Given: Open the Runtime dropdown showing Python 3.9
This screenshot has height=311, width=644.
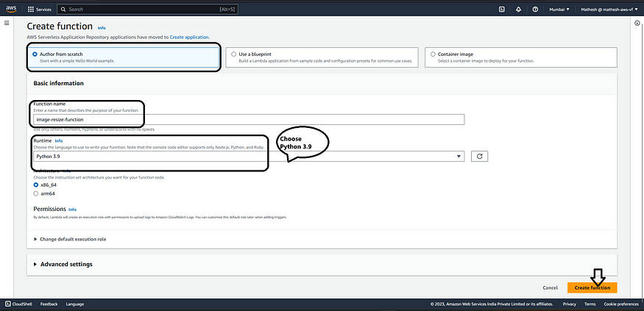Looking at the screenshot, I should (x=249, y=157).
